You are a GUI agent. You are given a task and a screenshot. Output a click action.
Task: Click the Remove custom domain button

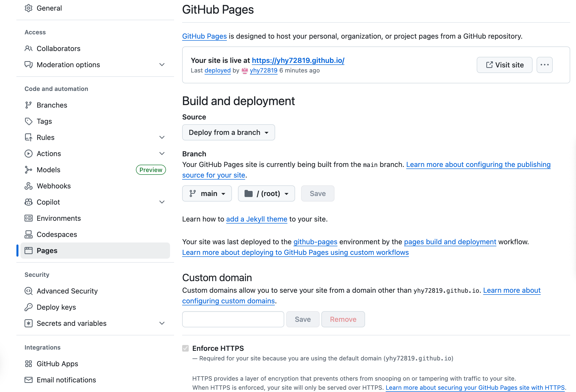click(x=343, y=319)
